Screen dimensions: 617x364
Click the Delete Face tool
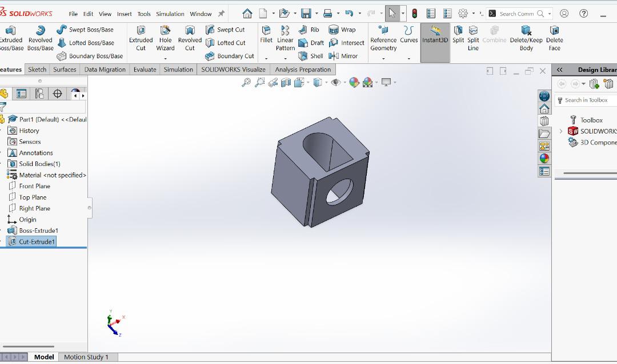tap(554, 39)
